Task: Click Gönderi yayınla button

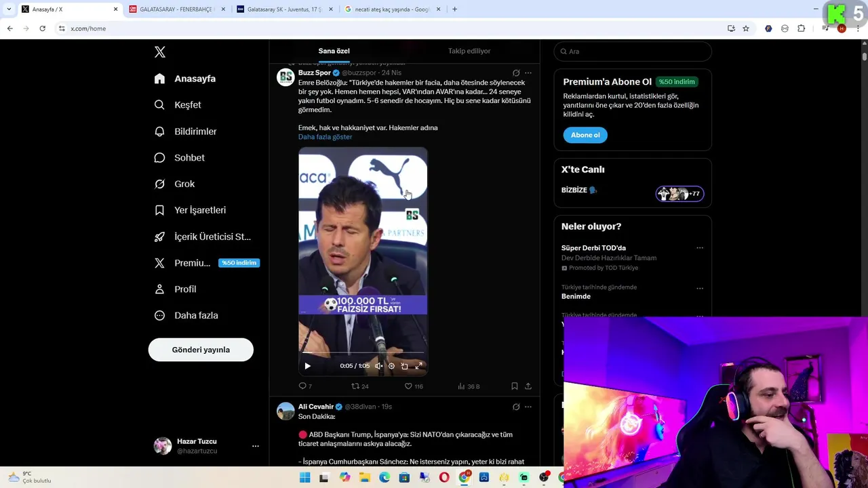Action: point(201,350)
